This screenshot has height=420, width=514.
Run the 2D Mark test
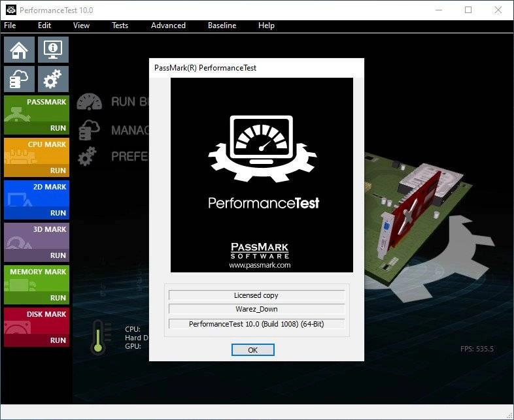click(58, 213)
